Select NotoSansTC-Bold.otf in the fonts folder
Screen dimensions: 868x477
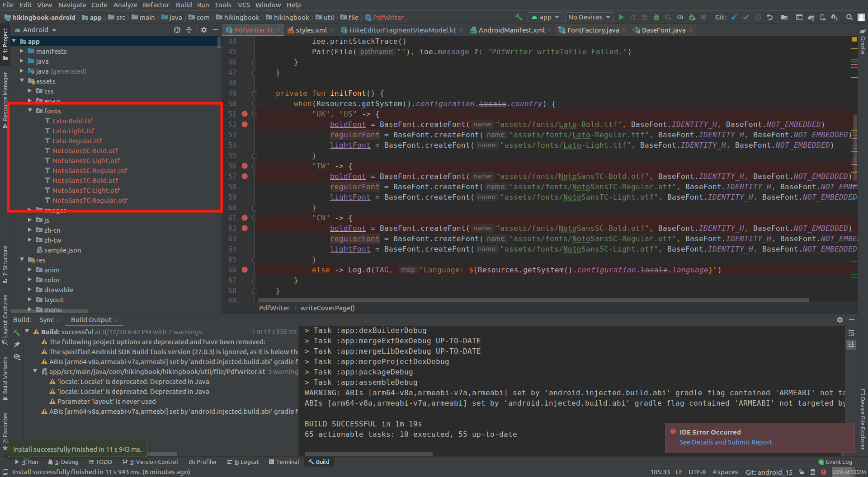(x=86, y=180)
